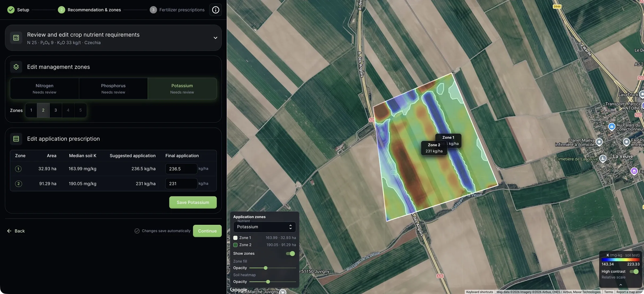Click step 3 Fertilizer prescriptions circle

point(153,10)
